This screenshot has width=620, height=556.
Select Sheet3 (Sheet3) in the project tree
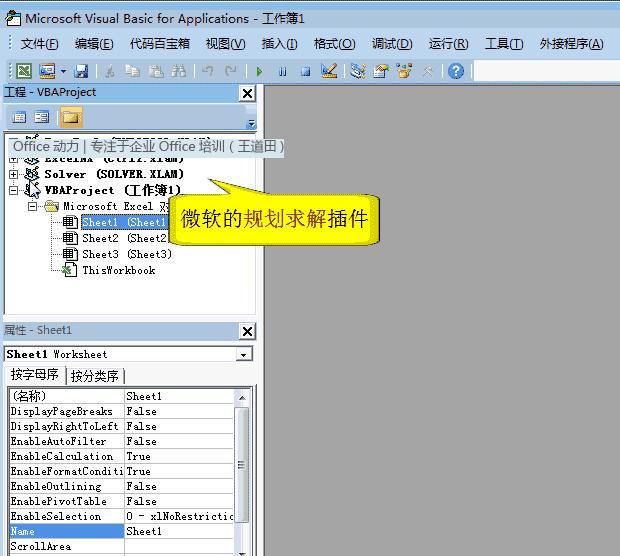pos(127,254)
